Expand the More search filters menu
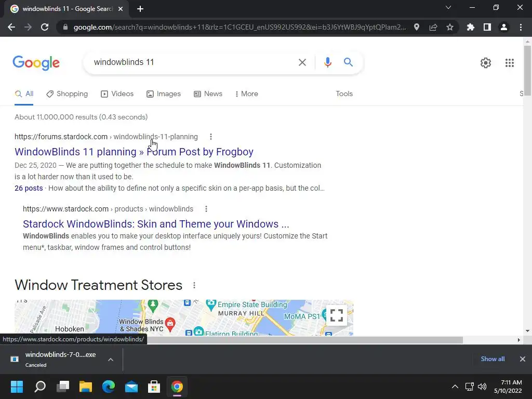532x399 pixels. pyautogui.click(x=247, y=94)
